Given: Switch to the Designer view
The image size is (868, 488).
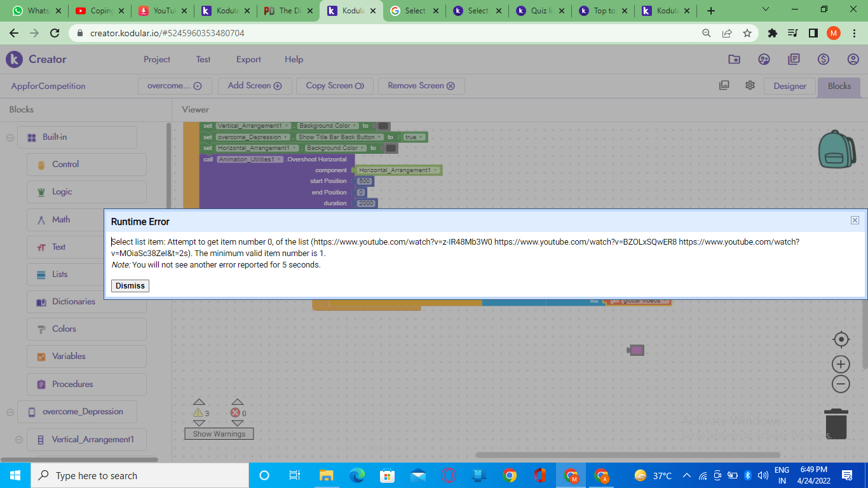Looking at the screenshot, I should pos(790,86).
